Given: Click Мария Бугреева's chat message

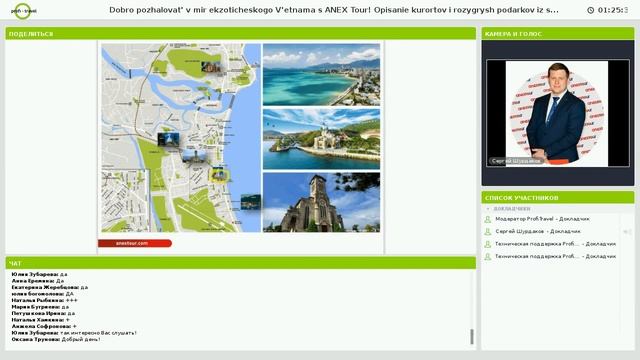Looking at the screenshot, I should tap(40, 307).
